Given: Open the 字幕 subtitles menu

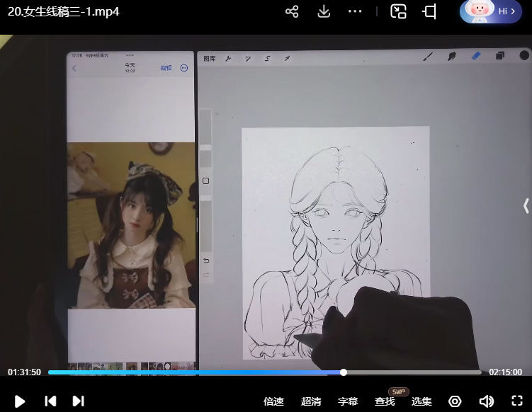Looking at the screenshot, I should click(348, 401).
